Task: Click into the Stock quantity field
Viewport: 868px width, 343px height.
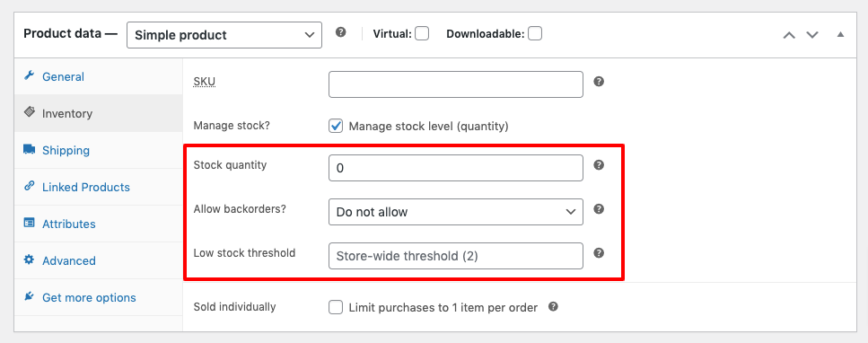Action: 456,168
